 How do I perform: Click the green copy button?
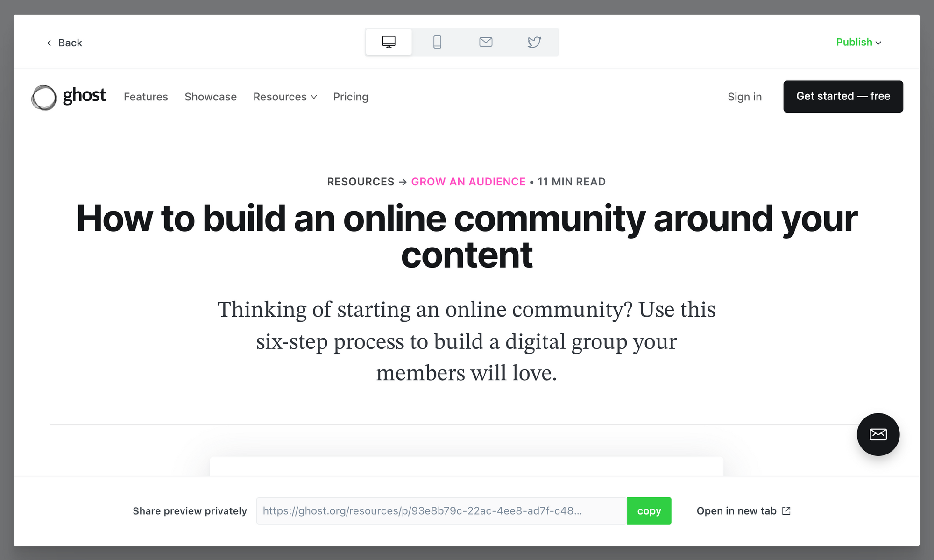click(649, 511)
